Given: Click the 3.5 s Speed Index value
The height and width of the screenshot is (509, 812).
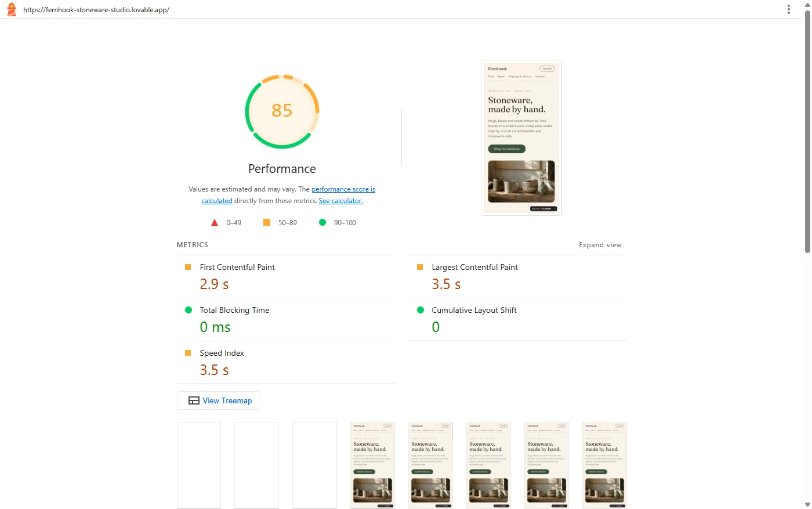Looking at the screenshot, I should pyautogui.click(x=215, y=370).
